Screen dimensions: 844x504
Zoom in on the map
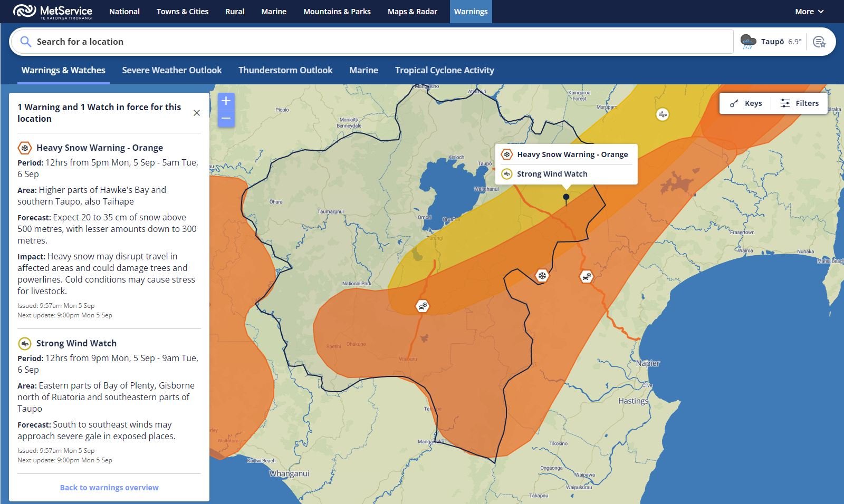tap(226, 101)
